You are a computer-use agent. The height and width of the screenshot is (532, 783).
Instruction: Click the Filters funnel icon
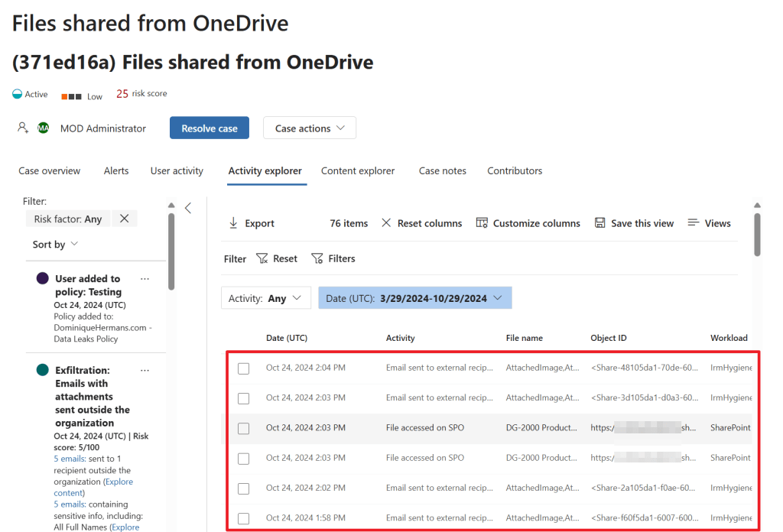coord(317,258)
